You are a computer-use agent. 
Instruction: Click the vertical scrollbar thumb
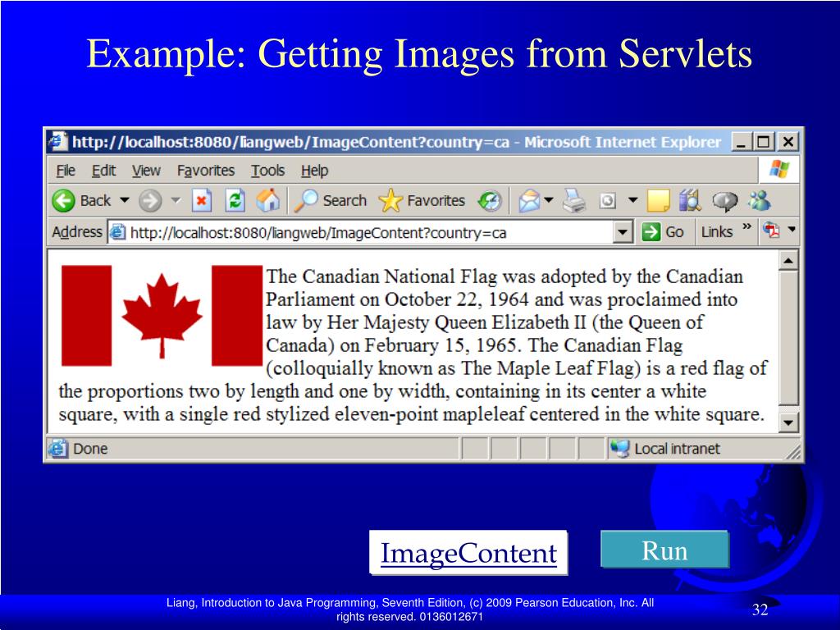tap(788, 338)
